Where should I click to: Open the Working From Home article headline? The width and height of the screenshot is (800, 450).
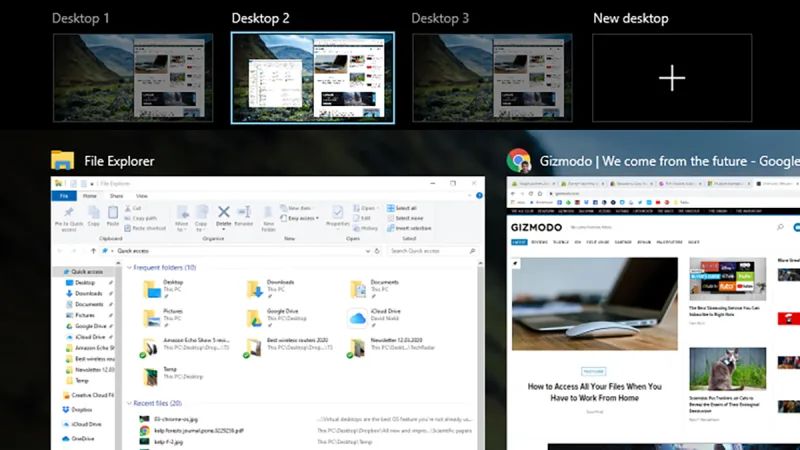tap(594, 392)
